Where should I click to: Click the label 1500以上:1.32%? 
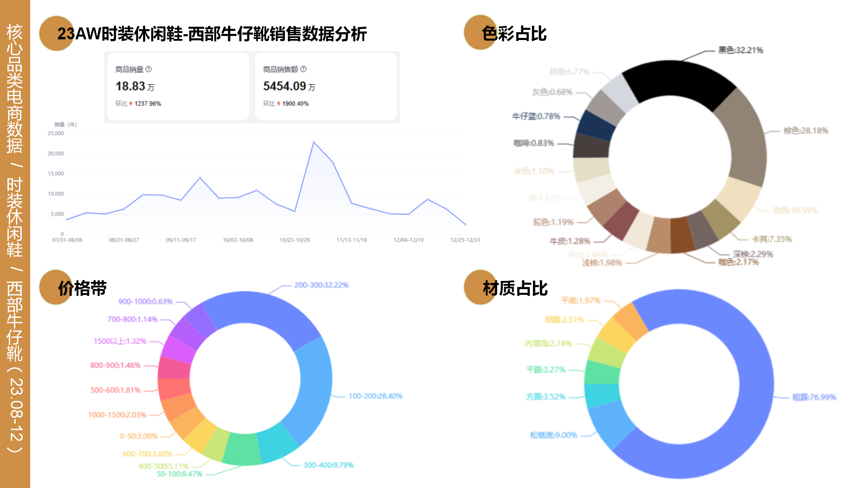(120, 341)
